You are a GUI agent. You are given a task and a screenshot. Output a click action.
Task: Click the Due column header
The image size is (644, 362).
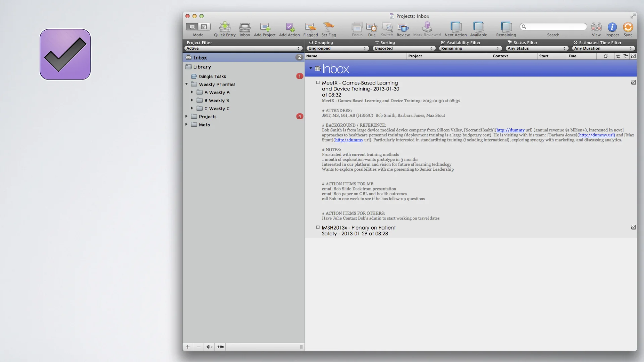[582, 56]
